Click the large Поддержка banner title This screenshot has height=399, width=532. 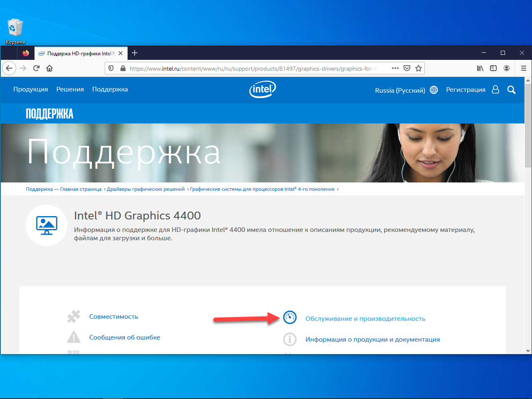tap(124, 153)
